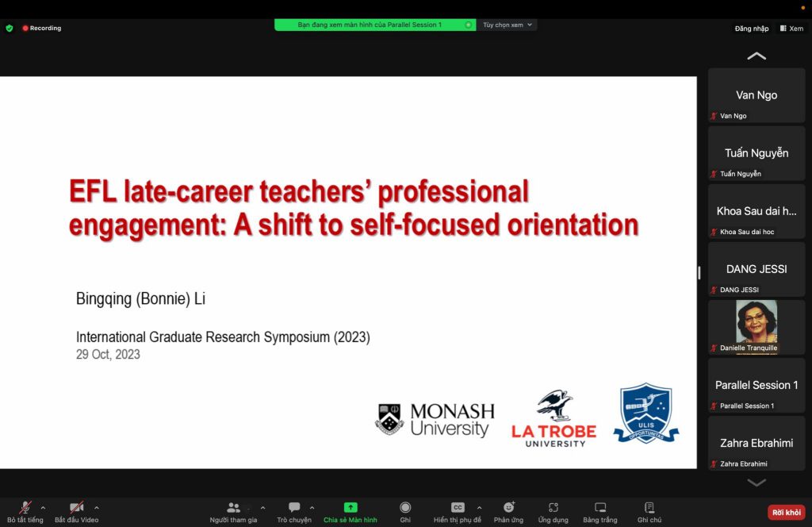Open the Tùy chọn xem dropdown
Viewport: 812px width, 527px height.
pyautogui.click(x=507, y=25)
